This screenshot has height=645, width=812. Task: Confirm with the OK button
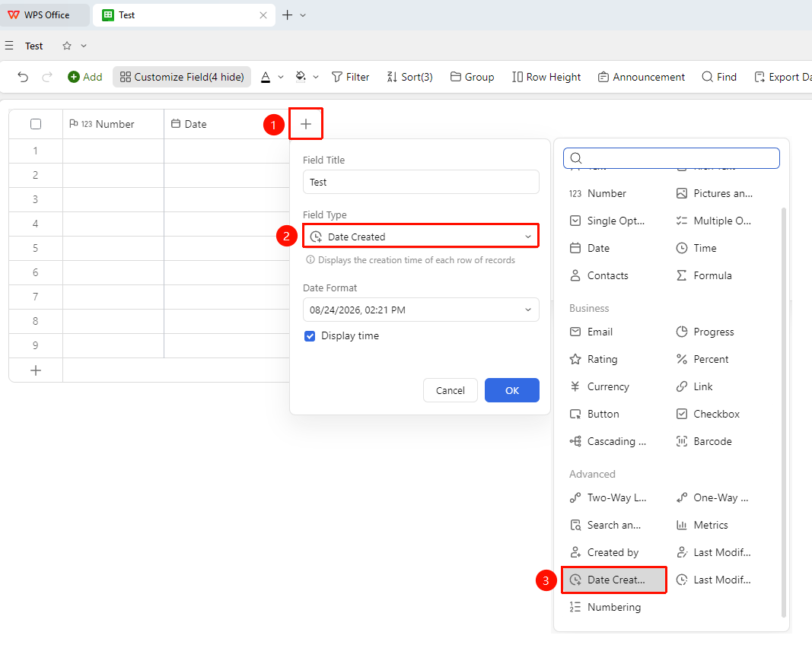tap(512, 390)
